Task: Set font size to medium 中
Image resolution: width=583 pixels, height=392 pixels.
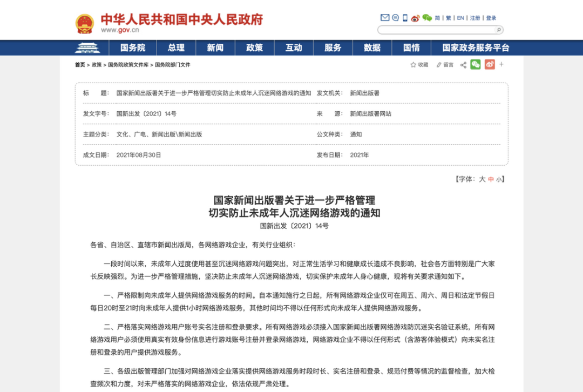Action: (491, 179)
